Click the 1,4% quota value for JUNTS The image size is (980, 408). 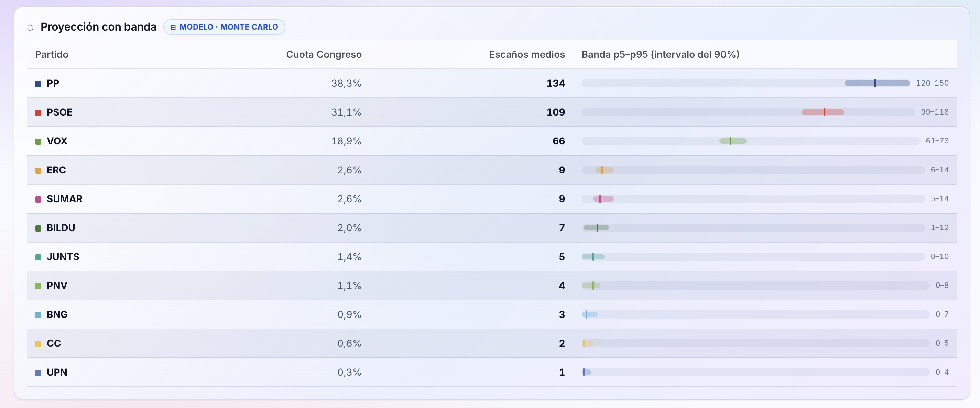[349, 257]
